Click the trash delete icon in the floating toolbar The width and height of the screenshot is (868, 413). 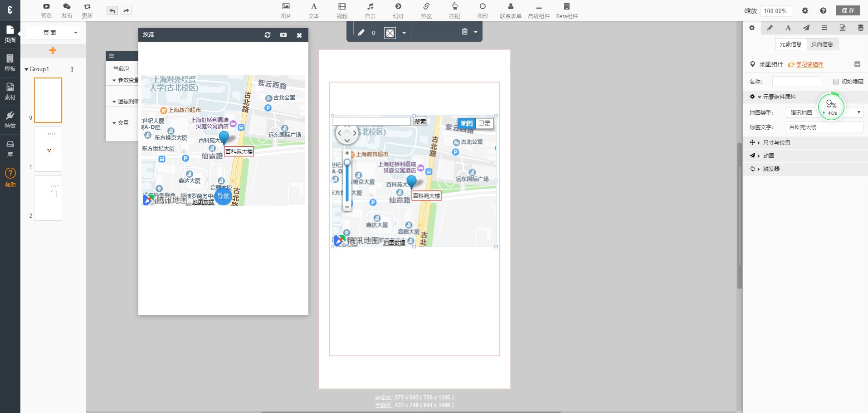click(464, 32)
